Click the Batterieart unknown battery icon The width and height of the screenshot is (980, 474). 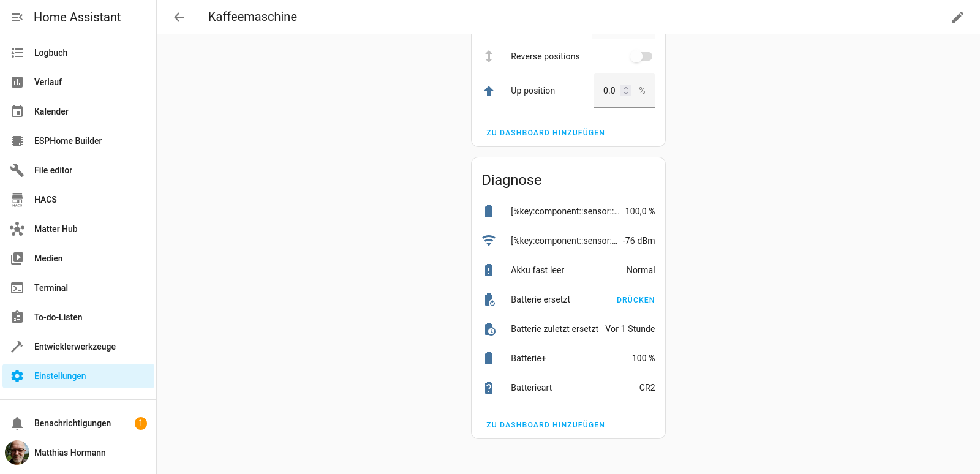click(489, 388)
